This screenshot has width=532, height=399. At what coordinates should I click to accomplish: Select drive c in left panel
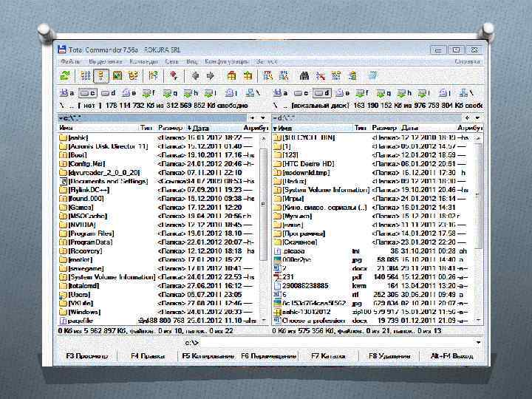(x=87, y=92)
